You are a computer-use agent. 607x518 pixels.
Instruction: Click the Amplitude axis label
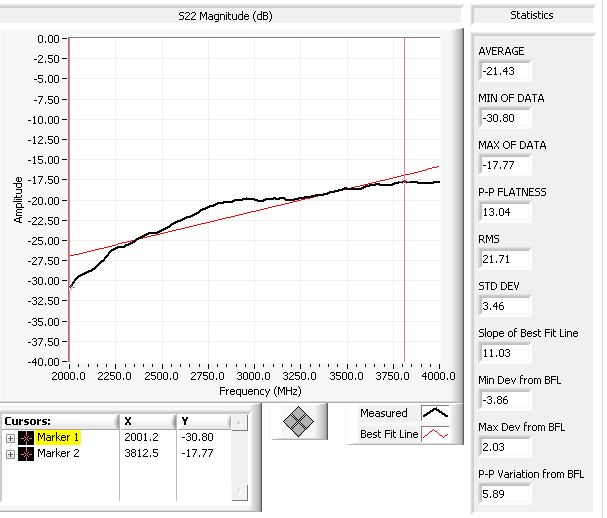[18, 200]
